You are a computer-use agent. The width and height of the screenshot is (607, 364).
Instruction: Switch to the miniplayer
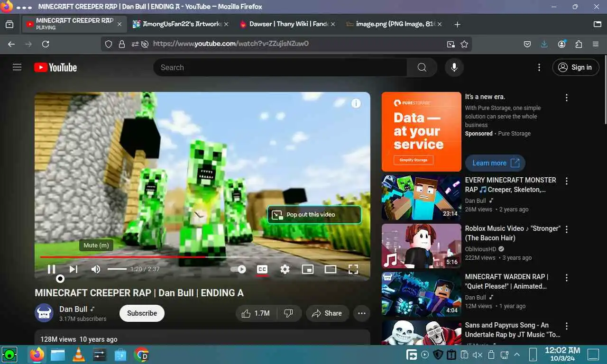tap(308, 269)
